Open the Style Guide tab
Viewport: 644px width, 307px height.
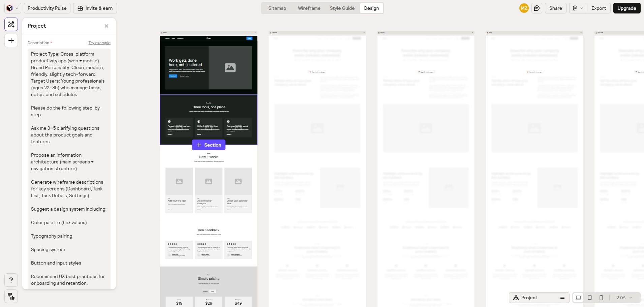(x=342, y=8)
